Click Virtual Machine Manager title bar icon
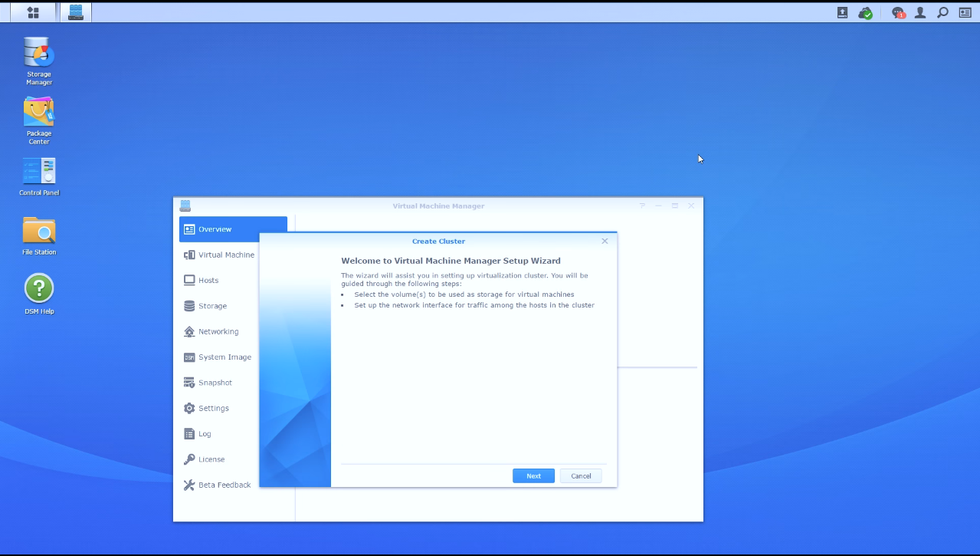This screenshot has height=556, width=980. [185, 206]
